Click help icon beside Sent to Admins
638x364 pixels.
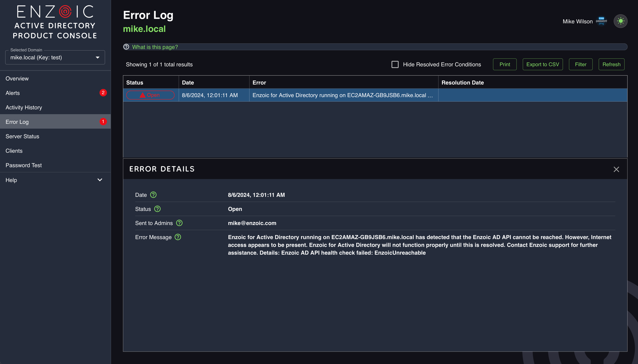coord(179,223)
